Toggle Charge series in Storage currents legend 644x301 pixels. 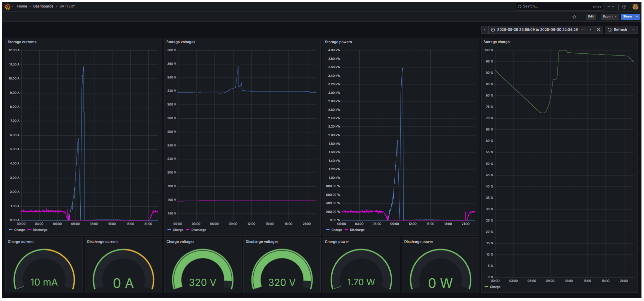(x=19, y=230)
